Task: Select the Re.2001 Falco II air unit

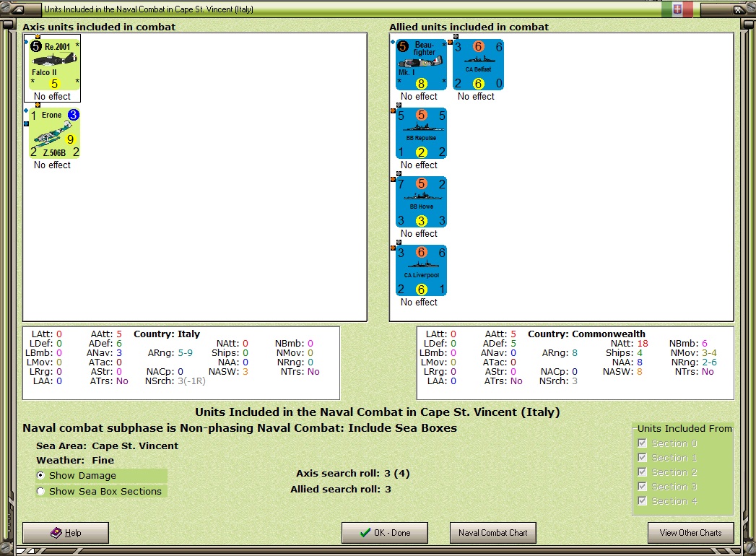Action: [54, 64]
